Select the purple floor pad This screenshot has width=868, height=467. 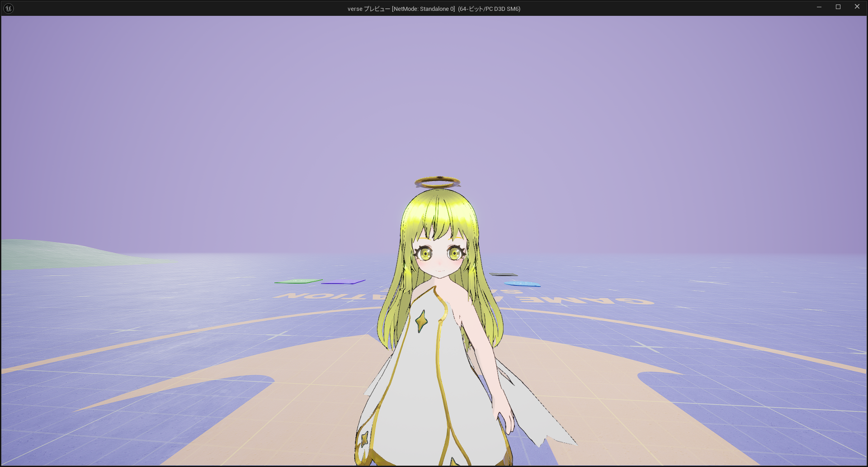pyautogui.click(x=344, y=282)
